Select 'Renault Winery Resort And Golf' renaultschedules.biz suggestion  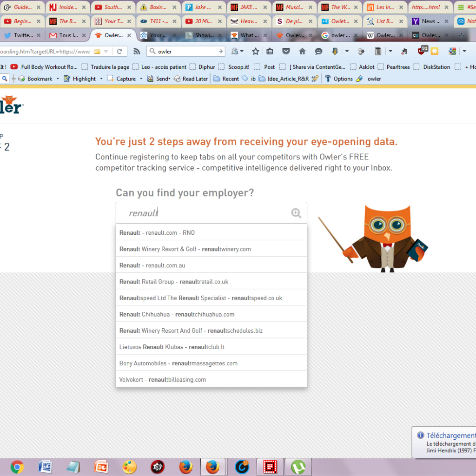(x=212, y=331)
